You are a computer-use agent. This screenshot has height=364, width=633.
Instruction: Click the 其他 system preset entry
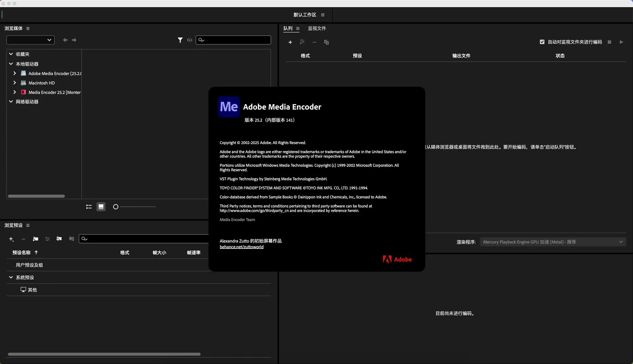coord(32,290)
